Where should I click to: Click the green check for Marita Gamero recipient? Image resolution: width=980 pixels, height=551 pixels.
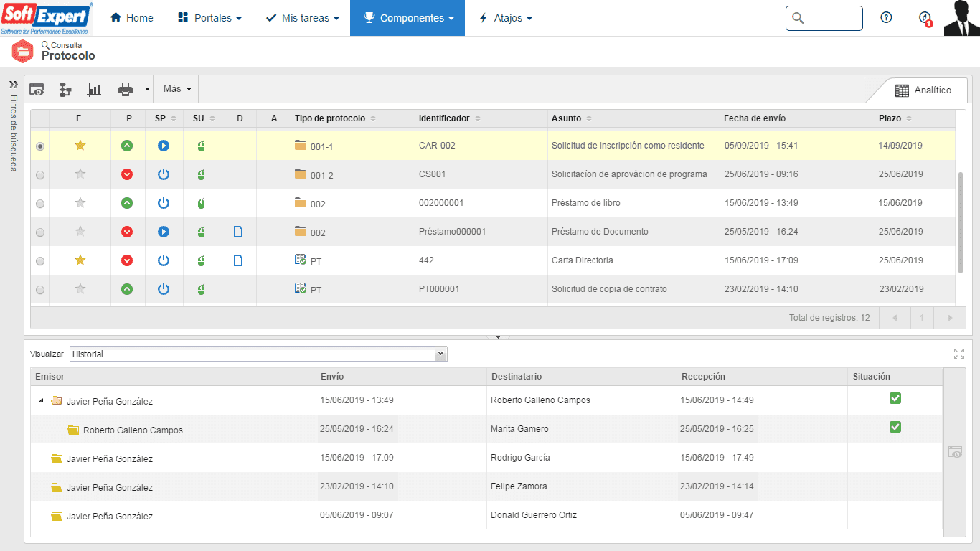click(x=895, y=428)
